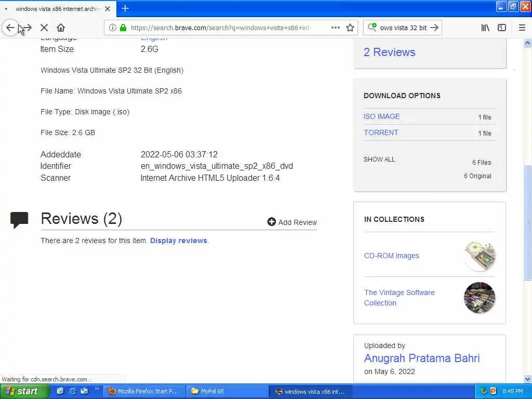Click the Add Review plus icon
532x399 pixels.
[x=271, y=222]
